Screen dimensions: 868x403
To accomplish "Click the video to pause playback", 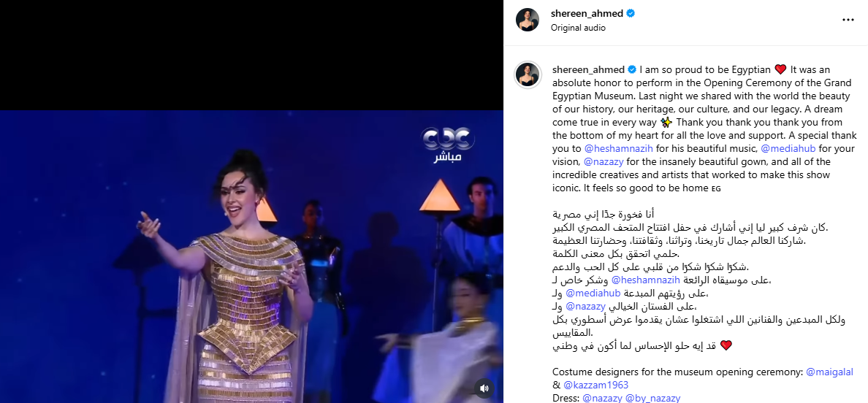I will [x=251, y=256].
